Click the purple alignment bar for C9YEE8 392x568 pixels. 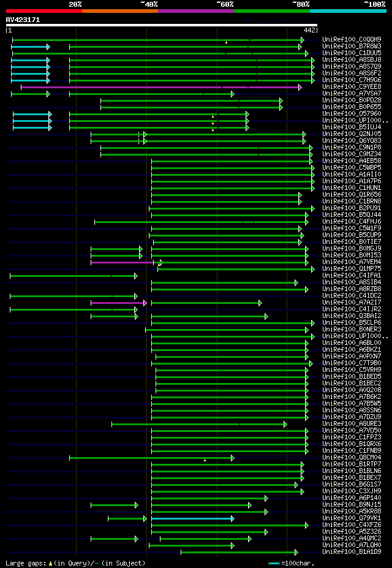tap(161, 87)
